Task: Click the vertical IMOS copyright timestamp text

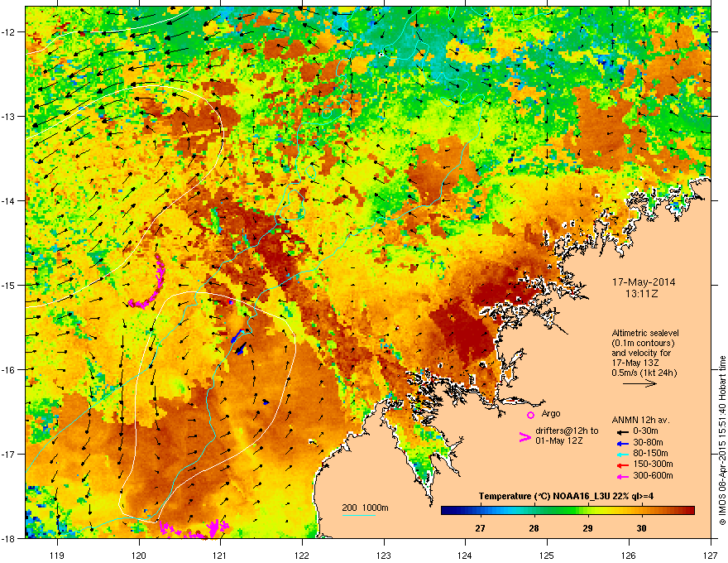Action: point(722,440)
